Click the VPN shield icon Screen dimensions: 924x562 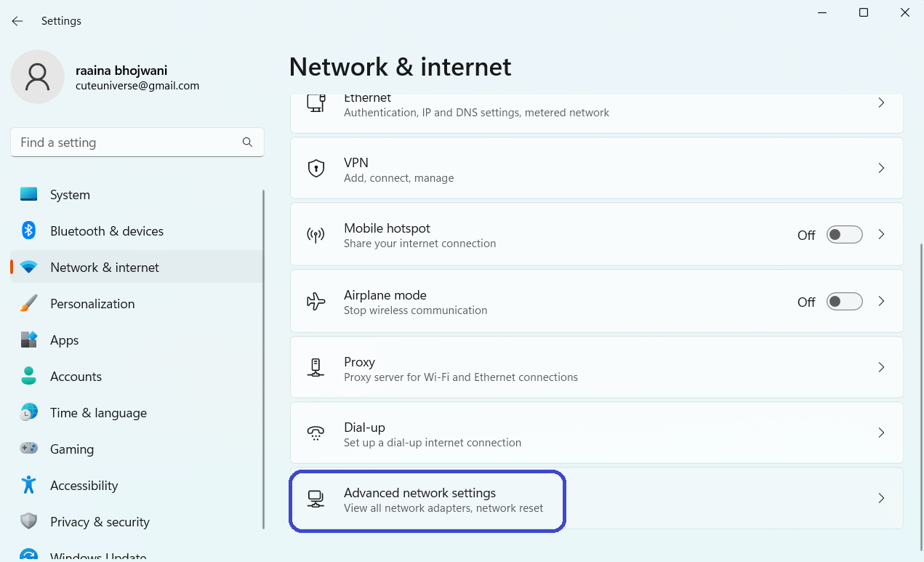316,169
